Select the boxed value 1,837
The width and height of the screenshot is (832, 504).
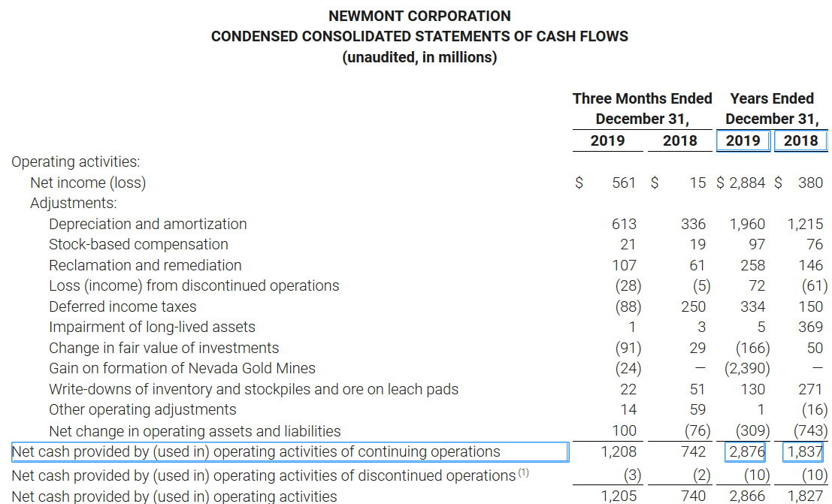[803, 452]
